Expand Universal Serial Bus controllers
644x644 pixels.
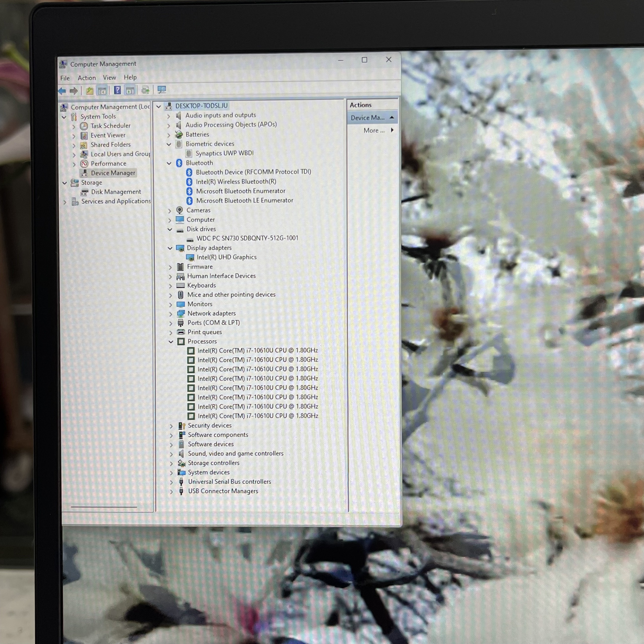point(171,482)
